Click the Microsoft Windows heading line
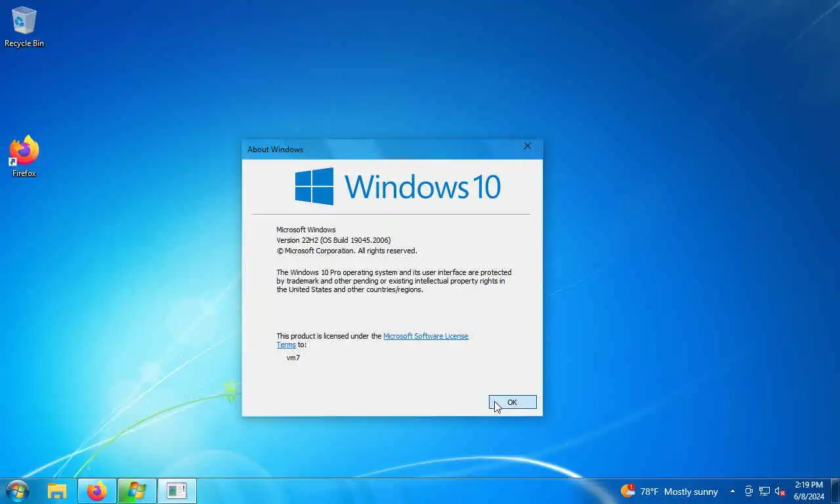 [x=306, y=230]
